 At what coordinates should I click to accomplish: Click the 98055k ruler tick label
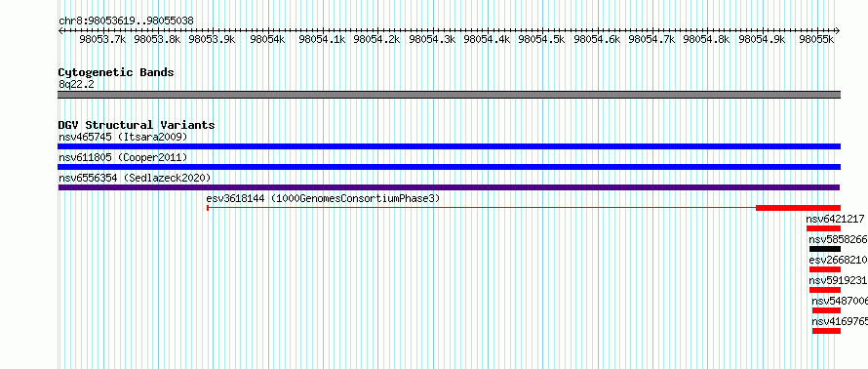[816, 39]
